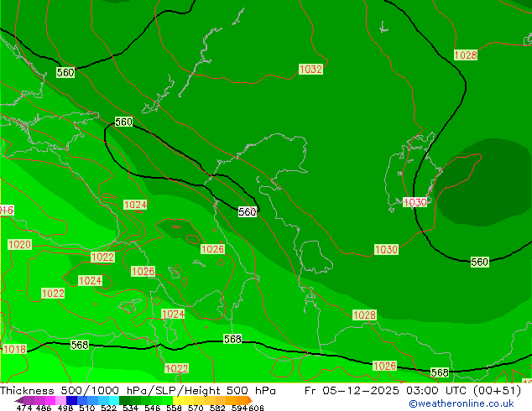Click the legend value 510
The height and width of the screenshot is (411, 532).
[87, 408]
